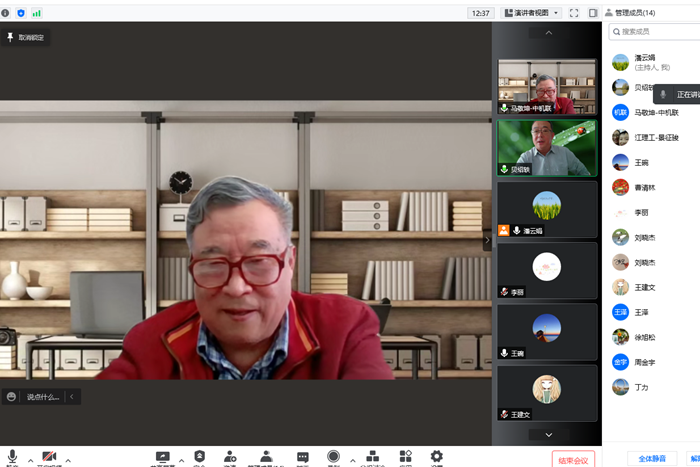Click the red 结束会议 button
This screenshot has width=700, height=467.
coord(573,460)
